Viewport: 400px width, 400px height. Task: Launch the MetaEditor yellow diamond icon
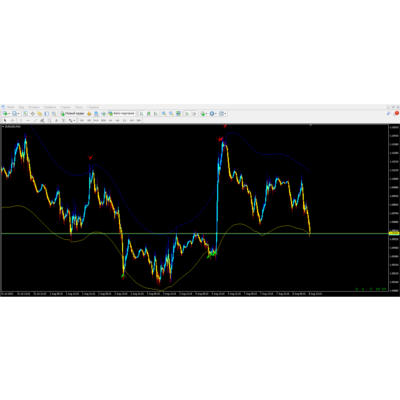[89, 113]
